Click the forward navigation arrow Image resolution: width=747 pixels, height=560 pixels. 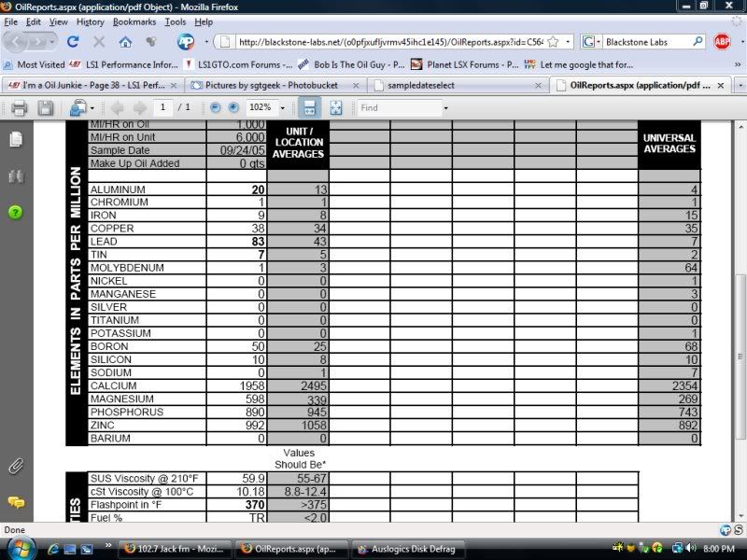tap(37, 42)
